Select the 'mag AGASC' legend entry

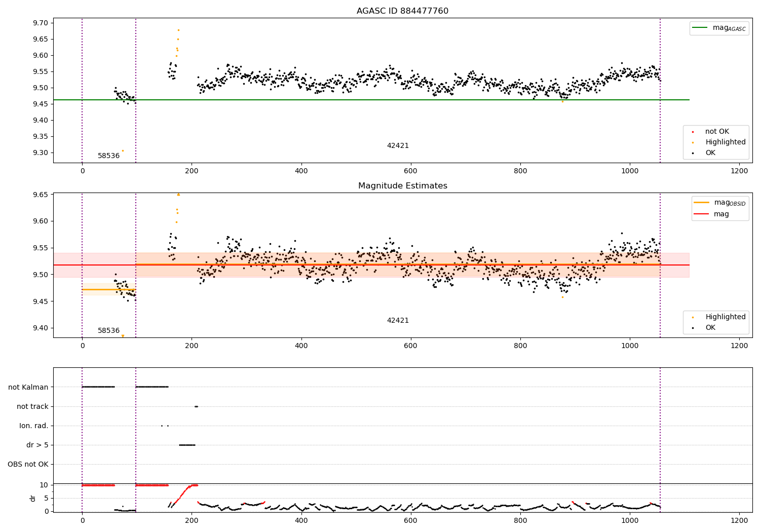click(x=719, y=28)
